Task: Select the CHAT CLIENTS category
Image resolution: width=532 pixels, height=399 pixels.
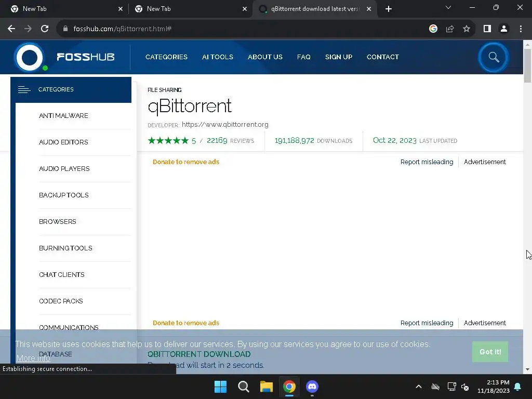Action: tap(61, 274)
